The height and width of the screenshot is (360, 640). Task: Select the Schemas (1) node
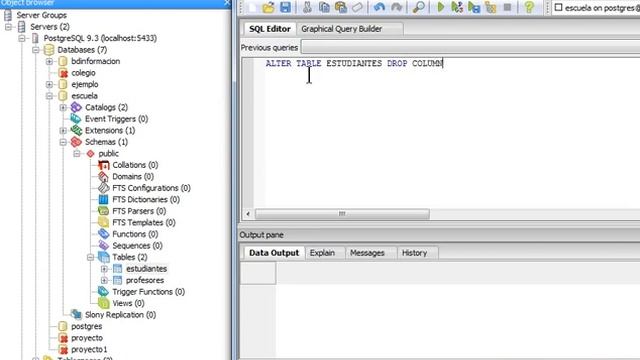tap(106, 142)
